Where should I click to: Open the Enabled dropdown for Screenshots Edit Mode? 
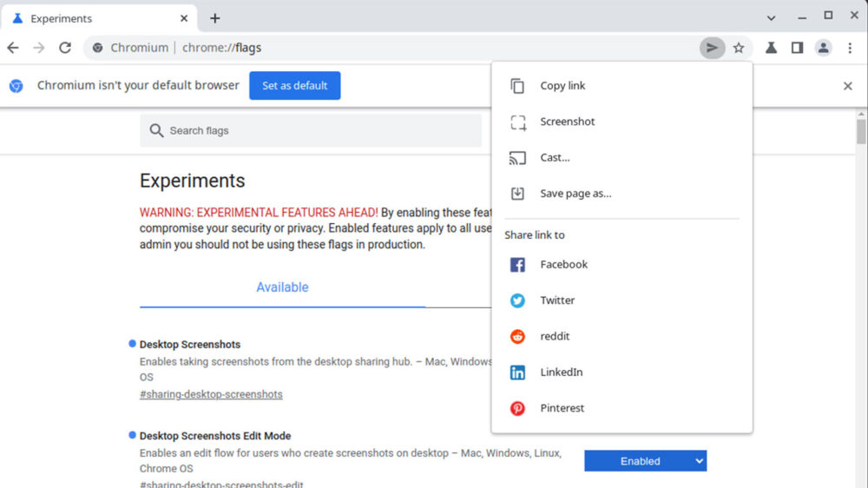(645, 461)
